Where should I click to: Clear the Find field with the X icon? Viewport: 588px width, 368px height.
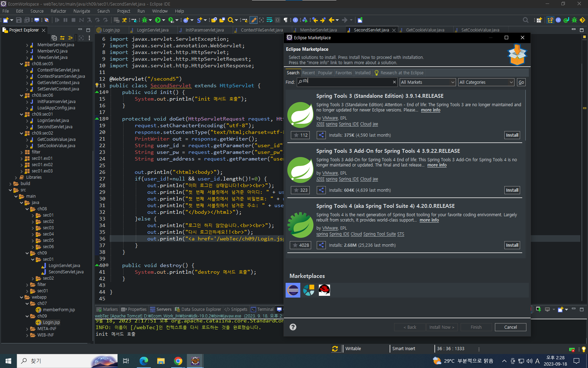(x=394, y=82)
